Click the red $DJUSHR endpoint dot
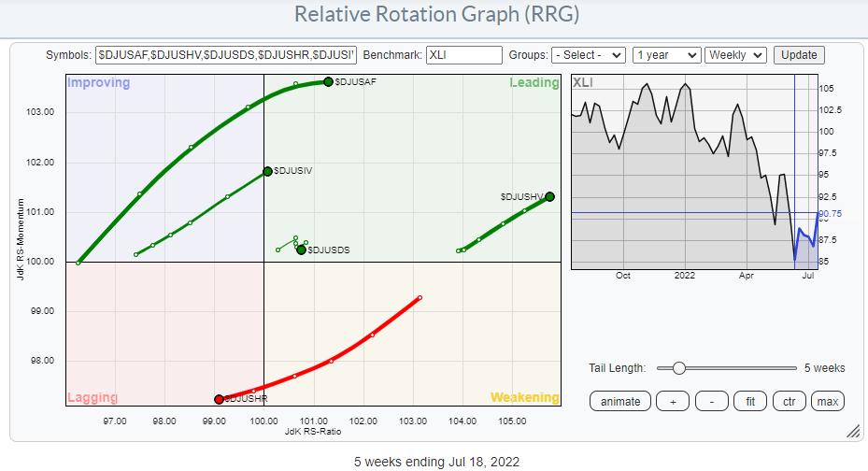 click(219, 399)
